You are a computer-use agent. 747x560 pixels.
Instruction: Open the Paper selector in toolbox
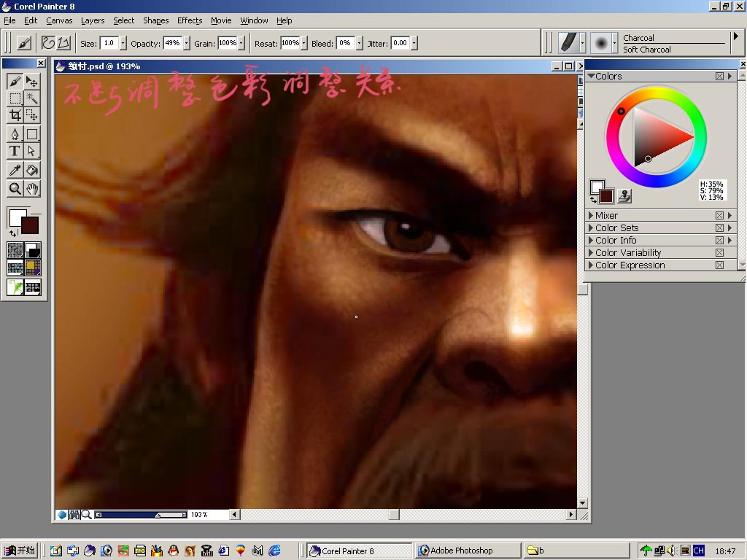point(15,250)
